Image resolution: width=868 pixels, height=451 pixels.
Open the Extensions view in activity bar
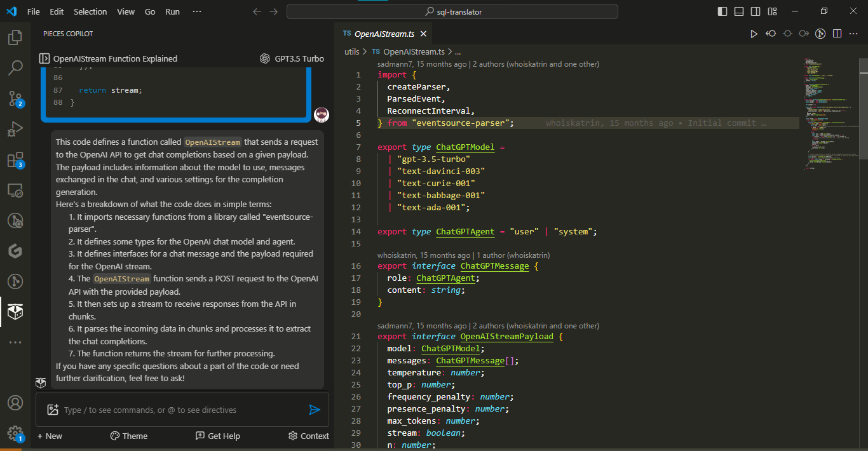coord(15,159)
